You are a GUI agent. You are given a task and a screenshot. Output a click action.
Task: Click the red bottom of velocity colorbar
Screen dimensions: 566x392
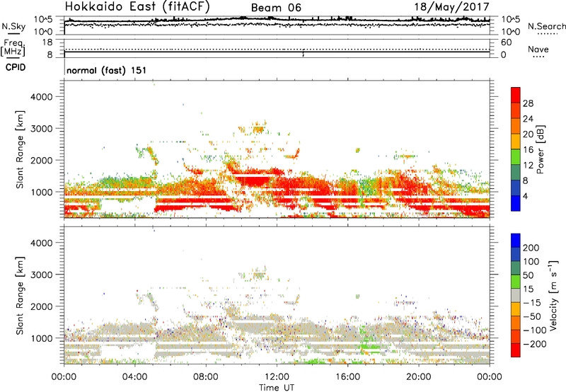tap(516, 350)
